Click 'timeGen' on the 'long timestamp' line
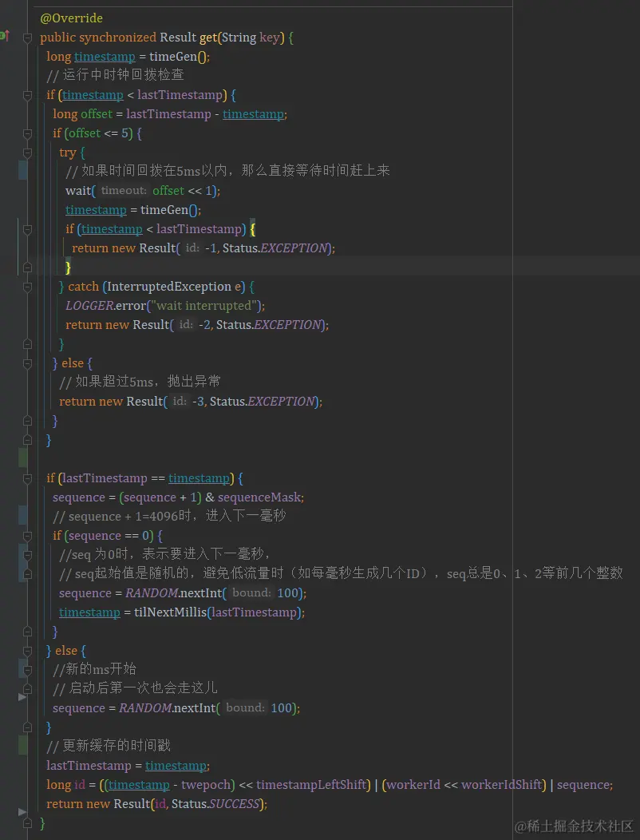The width and height of the screenshot is (640, 840). 173,57
